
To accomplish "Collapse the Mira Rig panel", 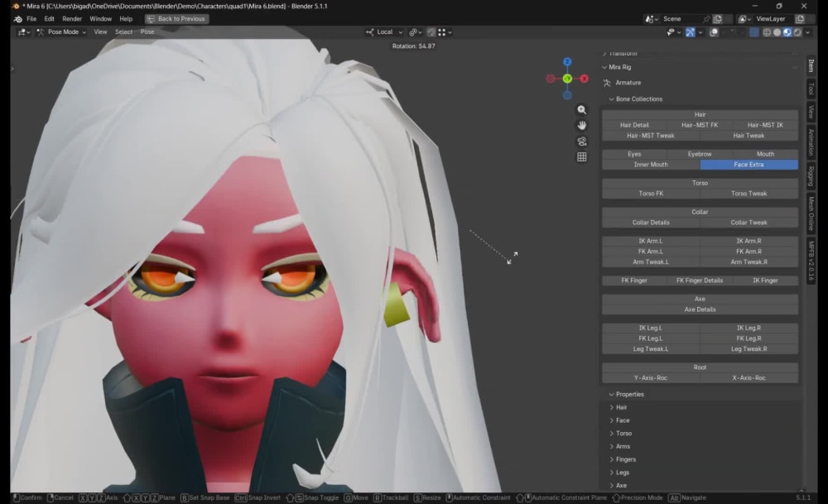I will coord(604,68).
